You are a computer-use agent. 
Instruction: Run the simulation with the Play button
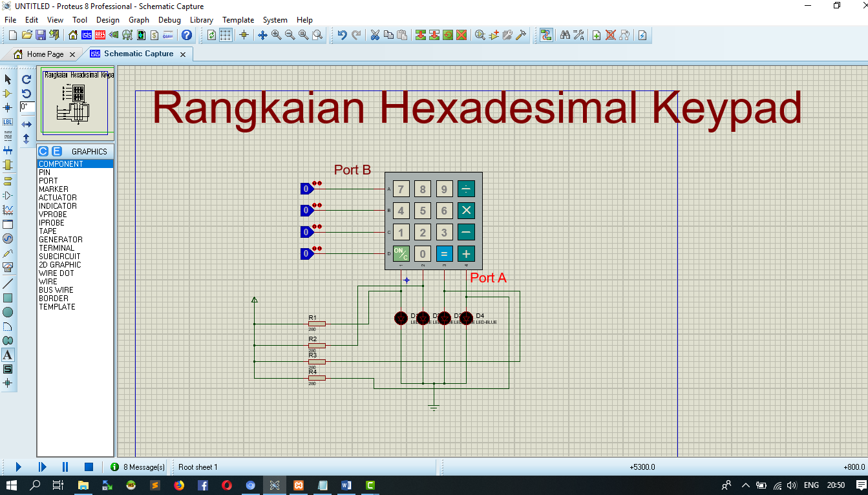click(17, 467)
